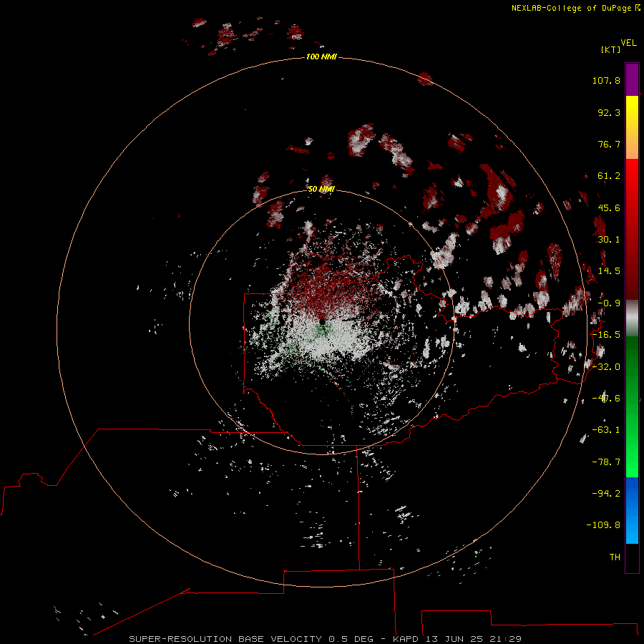Click the -63.1 velocity scale value

(x=606, y=430)
